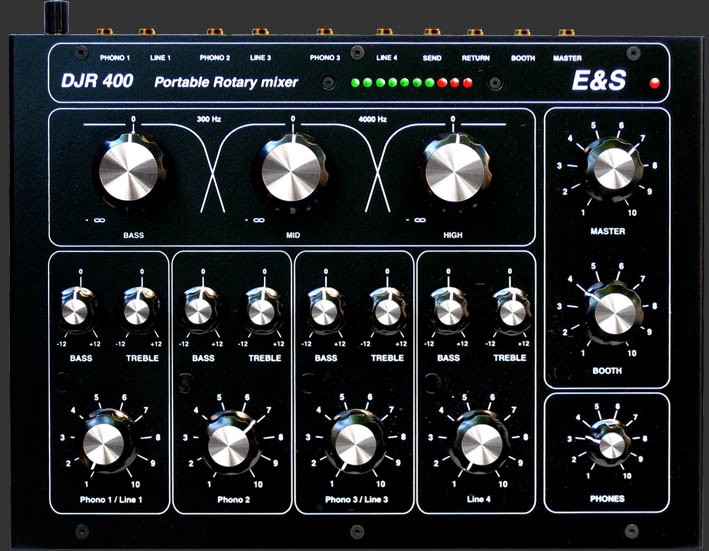
Task: Click the BASS knob on Phono 3 channel
Action: click(x=324, y=309)
